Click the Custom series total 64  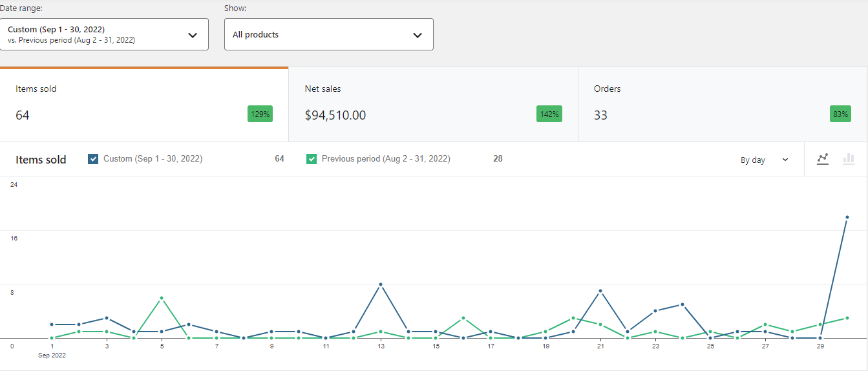(x=279, y=158)
